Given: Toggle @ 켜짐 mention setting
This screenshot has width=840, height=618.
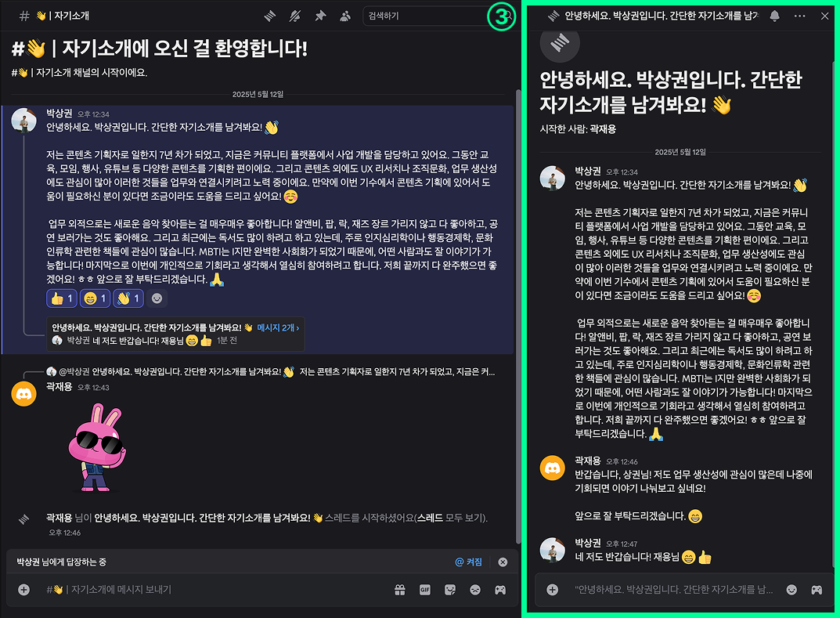Looking at the screenshot, I should [469, 562].
